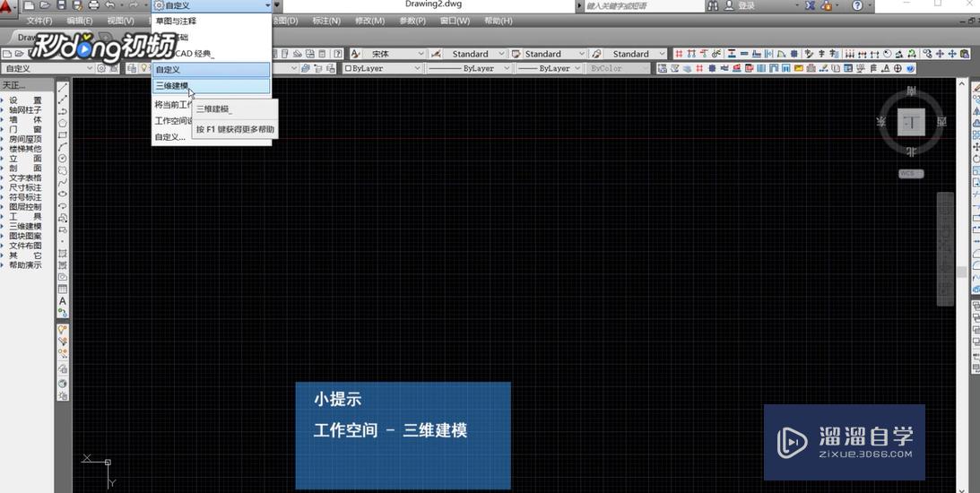The height and width of the screenshot is (493, 980).
Task: Click the red hash grid icon in top-right toolbar
Action: coord(679,54)
